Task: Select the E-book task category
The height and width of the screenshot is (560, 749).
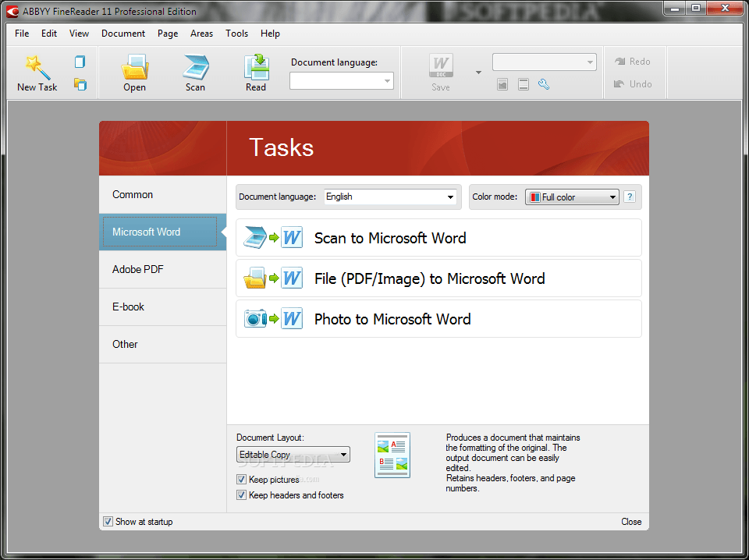Action: tap(129, 307)
